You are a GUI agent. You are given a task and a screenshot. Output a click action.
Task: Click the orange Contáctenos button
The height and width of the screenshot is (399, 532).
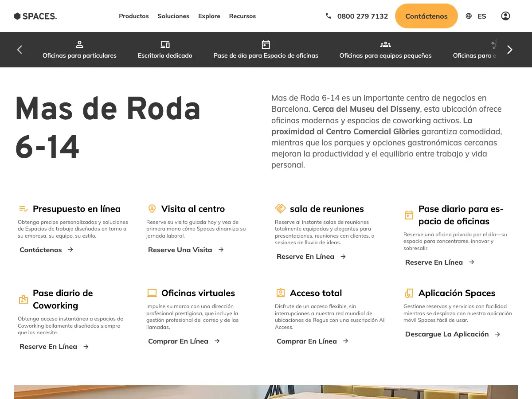pyautogui.click(x=426, y=16)
